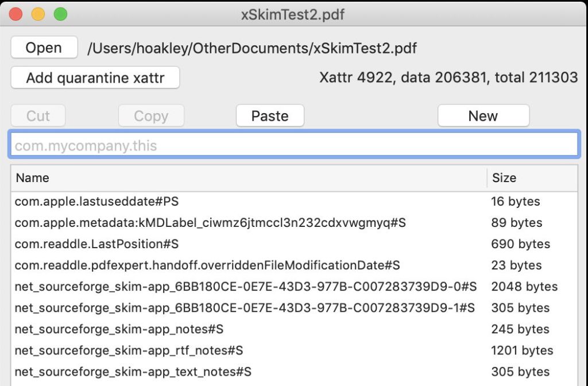588x386 pixels.
Task: Click the green zoom window button
Action: coord(60,14)
